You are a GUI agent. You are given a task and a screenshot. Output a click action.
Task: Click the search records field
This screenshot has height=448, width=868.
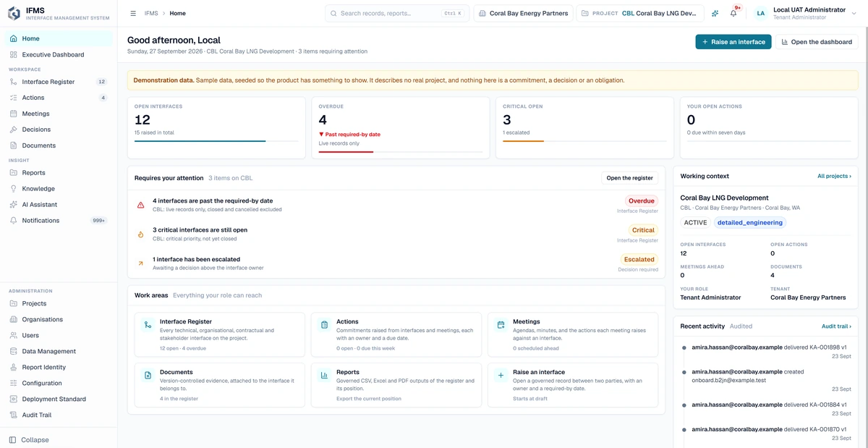[397, 13]
